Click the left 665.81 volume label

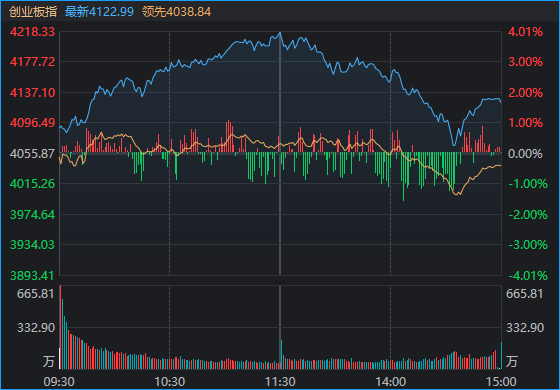36,294
